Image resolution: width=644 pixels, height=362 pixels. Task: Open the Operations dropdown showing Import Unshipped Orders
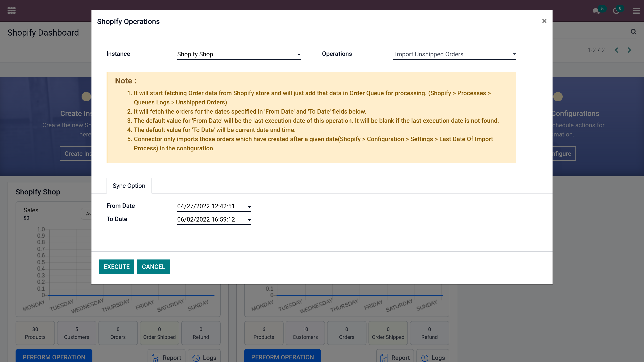point(454,54)
